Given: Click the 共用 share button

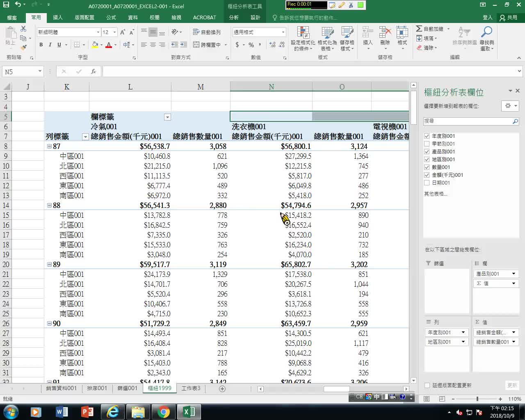Looking at the screenshot, I should (x=509, y=18).
